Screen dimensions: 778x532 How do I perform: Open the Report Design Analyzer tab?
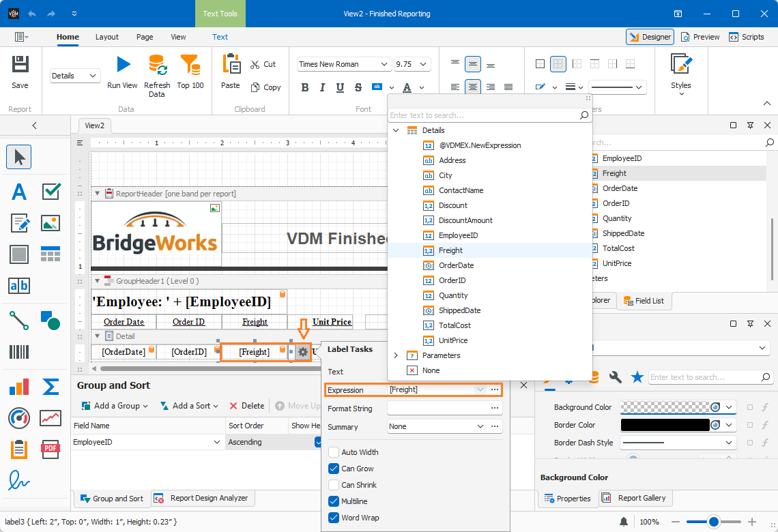[203, 499]
